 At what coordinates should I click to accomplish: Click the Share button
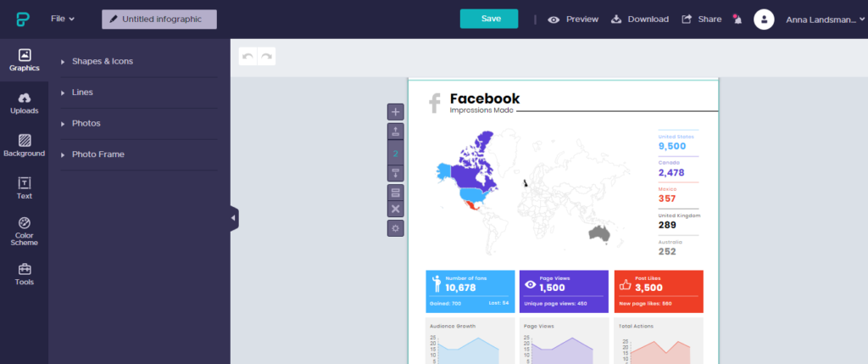(x=701, y=20)
